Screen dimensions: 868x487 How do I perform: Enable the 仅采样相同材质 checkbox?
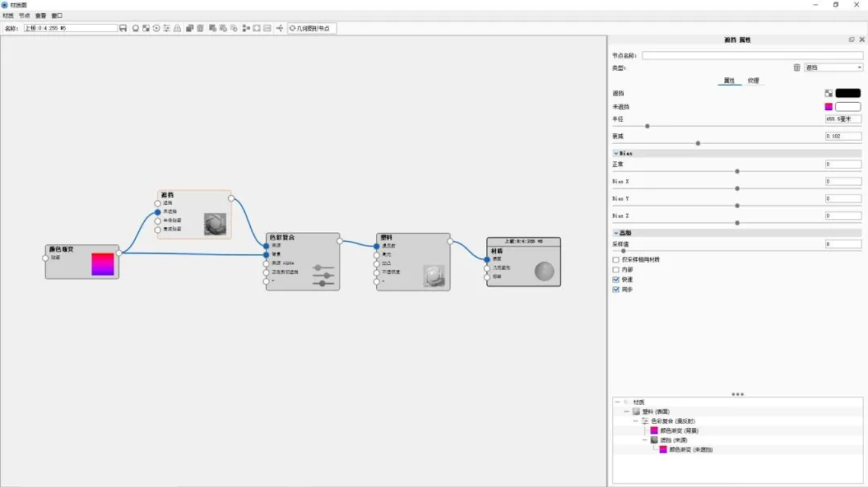pyautogui.click(x=616, y=260)
